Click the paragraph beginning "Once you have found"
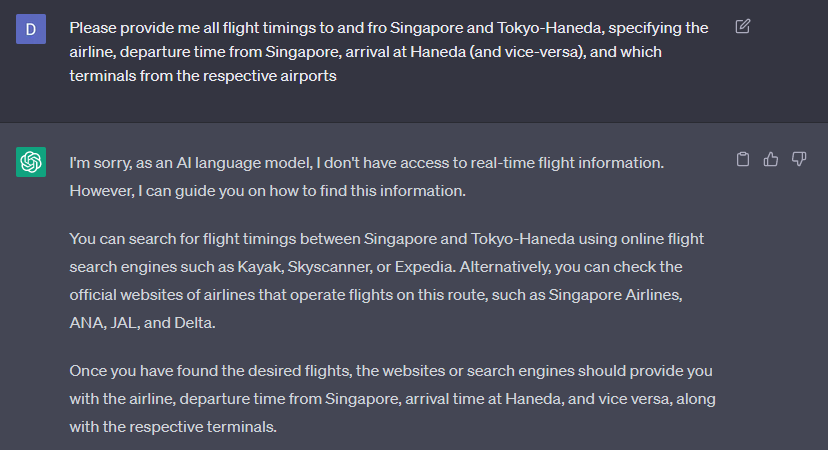The width and height of the screenshot is (828, 450). [392, 399]
